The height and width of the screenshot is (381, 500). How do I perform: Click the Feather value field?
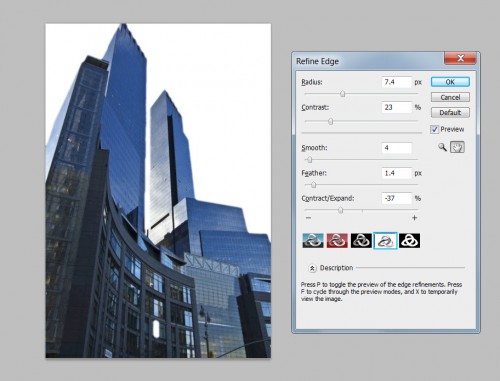(x=397, y=173)
